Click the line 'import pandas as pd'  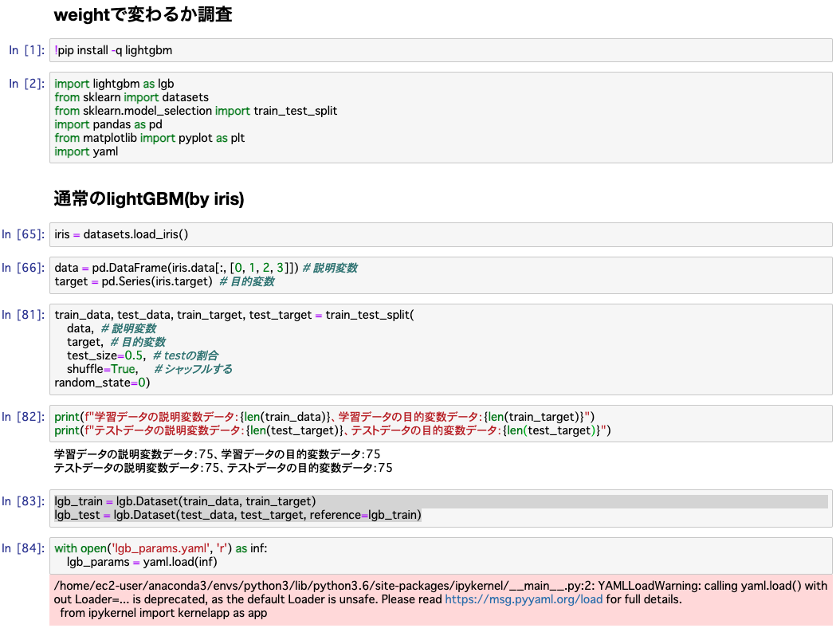(x=108, y=124)
